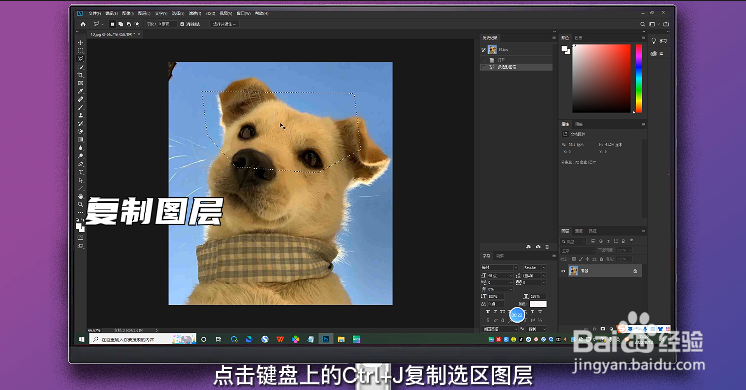
Task: Choose Subtract from Selection mode
Action: point(129,24)
